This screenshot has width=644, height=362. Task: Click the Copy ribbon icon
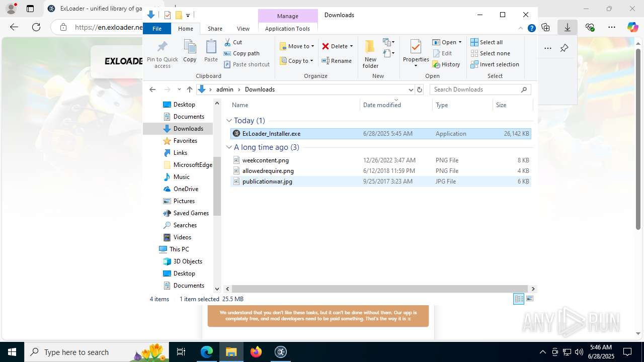(x=190, y=51)
